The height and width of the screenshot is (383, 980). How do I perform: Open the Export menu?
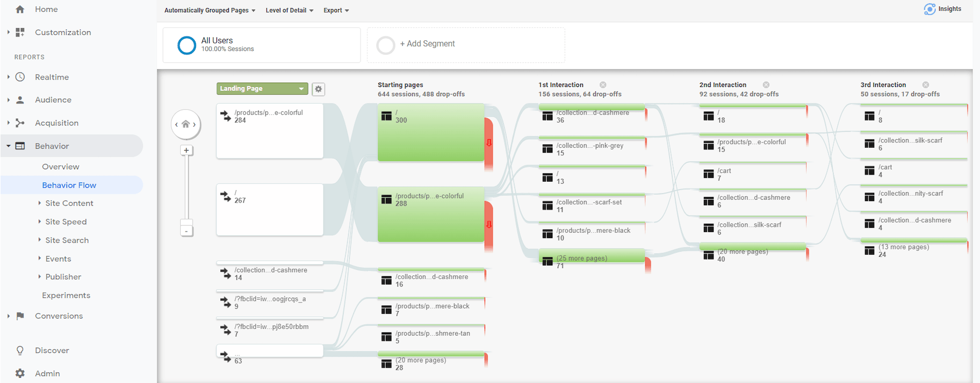point(336,10)
